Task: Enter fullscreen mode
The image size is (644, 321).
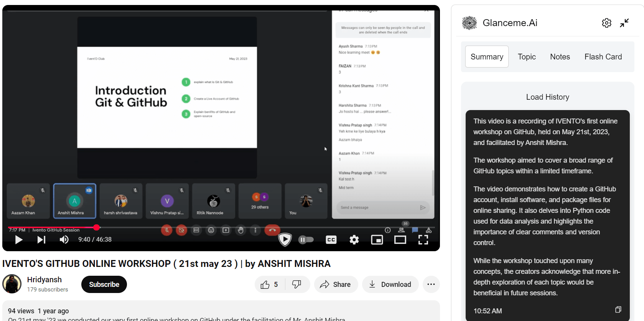Action: [423, 240]
